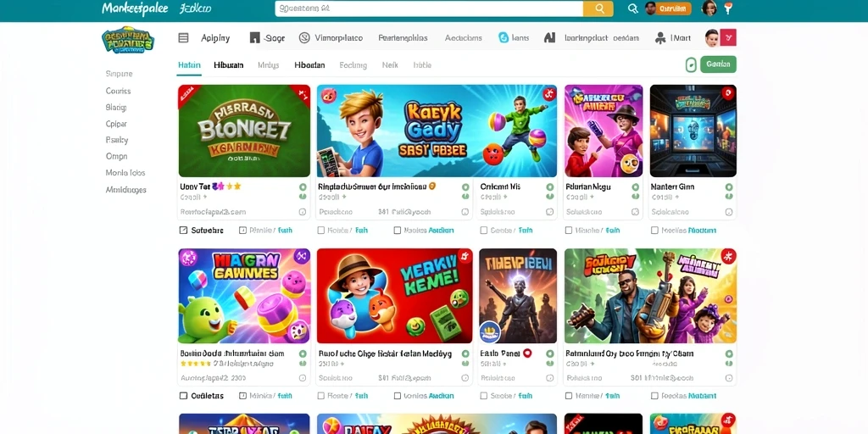Image resolution: width=868 pixels, height=434 pixels.
Task: Tick the Oulletas checkbox in second row
Action: click(183, 396)
